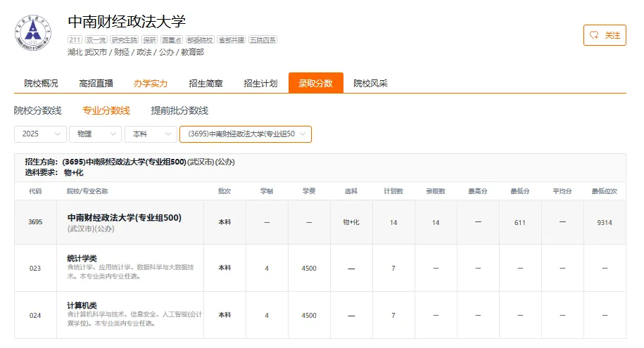Click the 五院四系 tag
The width and height of the screenshot is (644, 348).
[263, 40]
